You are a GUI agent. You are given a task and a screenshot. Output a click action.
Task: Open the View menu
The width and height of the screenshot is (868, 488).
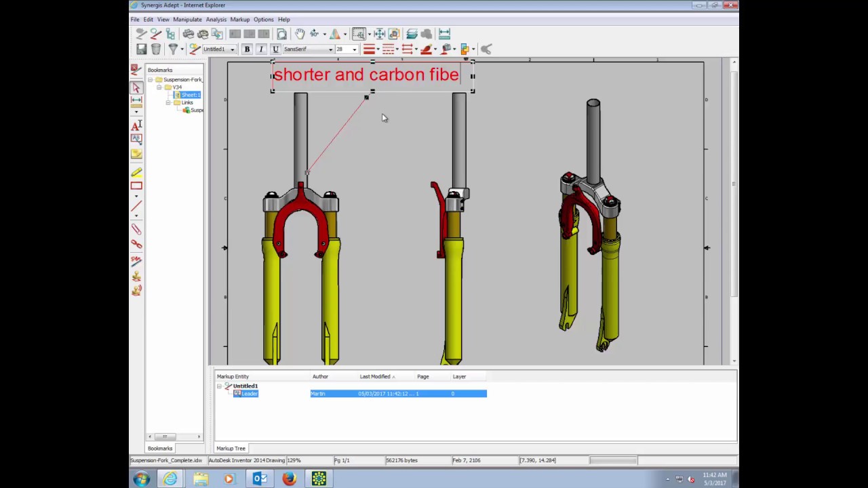pyautogui.click(x=163, y=19)
